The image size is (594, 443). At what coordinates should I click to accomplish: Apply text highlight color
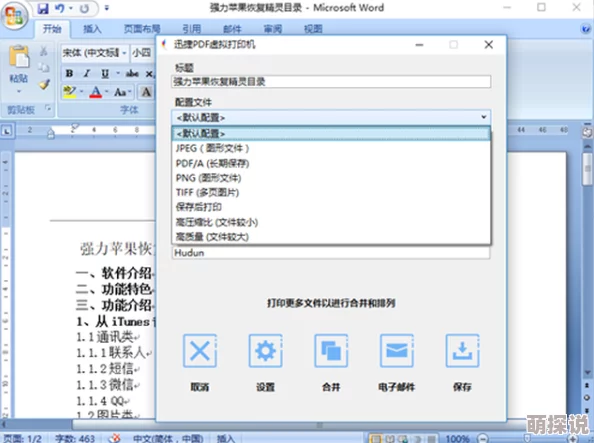[69, 92]
